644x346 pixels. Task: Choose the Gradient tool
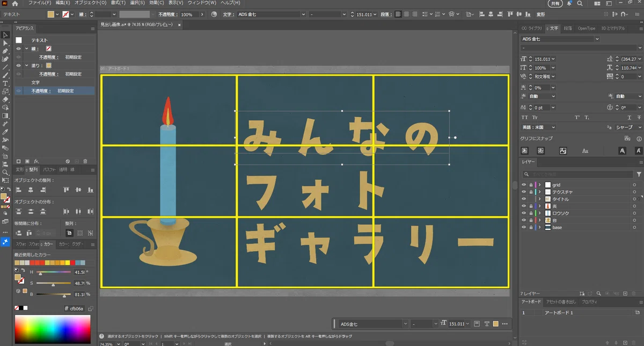tap(5, 116)
